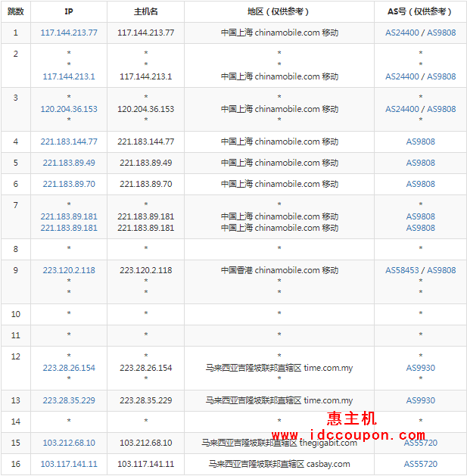Select region text for hop 5 中国上海 chinamobile.com
The image size is (467, 476).
pyautogui.click(x=279, y=163)
